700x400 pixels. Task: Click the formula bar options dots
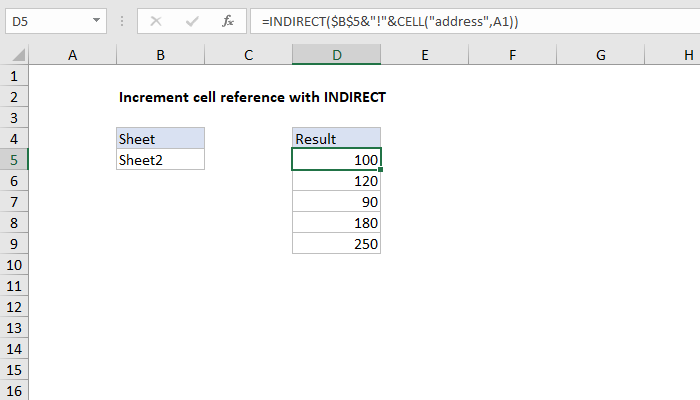pos(122,20)
